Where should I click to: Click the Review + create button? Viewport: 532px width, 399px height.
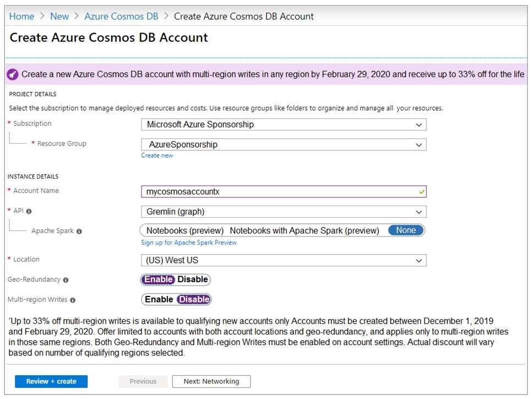click(x=51, y=381)
